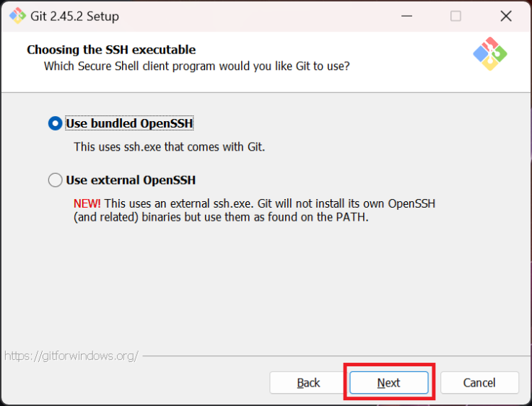Screen dimensions: 532x406
Task: Select the bundled OpenSSH radio button
Action: (x=56, y=123)
